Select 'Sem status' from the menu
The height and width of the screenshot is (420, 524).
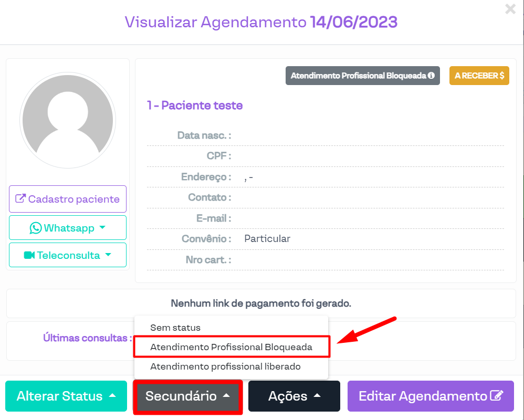pyautogui.click(x=175, y=328)
